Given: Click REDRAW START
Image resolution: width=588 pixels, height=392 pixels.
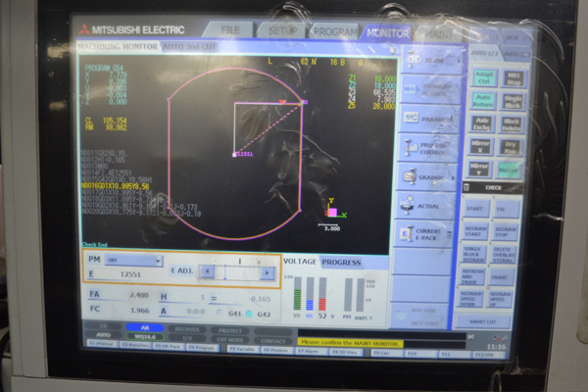Looking at the screenshot, I should coord(474,231).
